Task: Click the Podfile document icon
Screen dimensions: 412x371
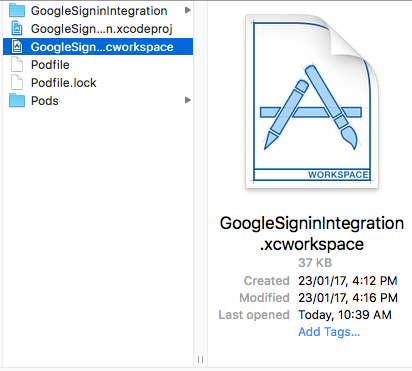Action: click(17, 64)
